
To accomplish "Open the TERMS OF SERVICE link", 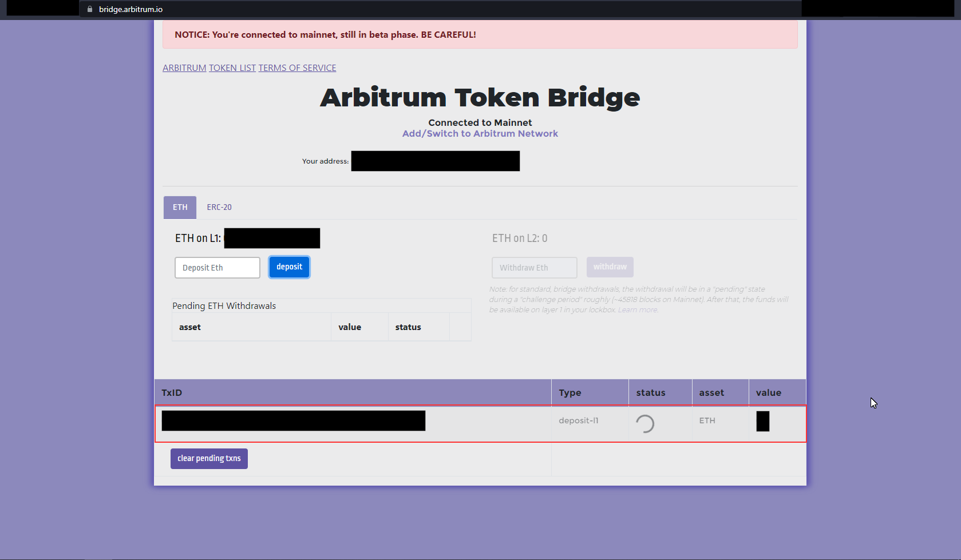I will coord(297,67).
